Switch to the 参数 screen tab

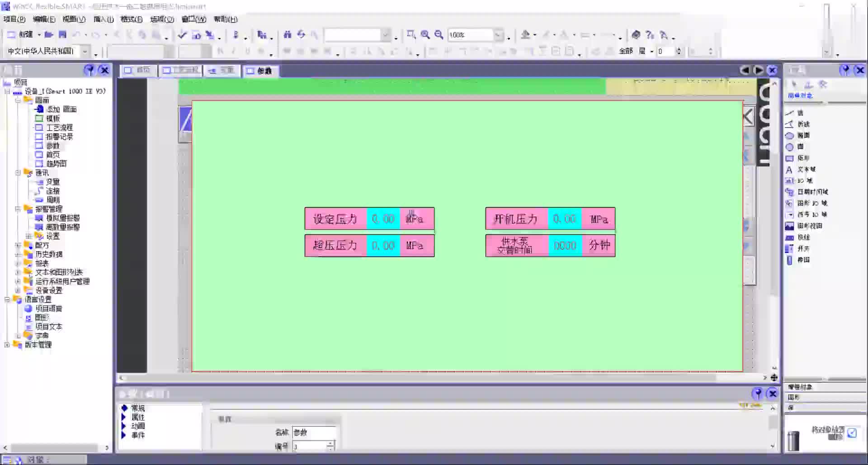[x=260, y=71]
